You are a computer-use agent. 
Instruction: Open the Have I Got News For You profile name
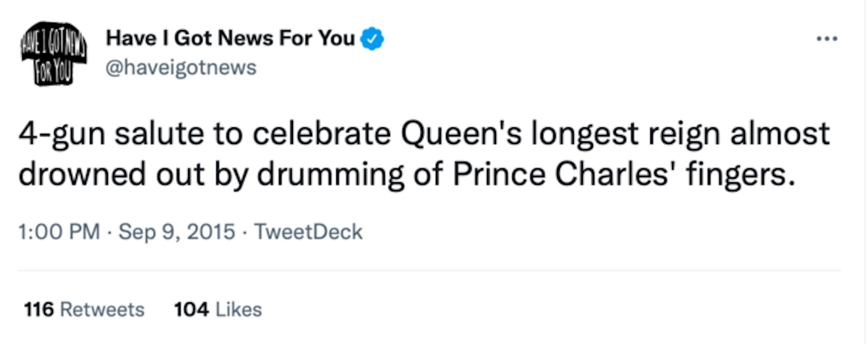click(x=231, y=39)
